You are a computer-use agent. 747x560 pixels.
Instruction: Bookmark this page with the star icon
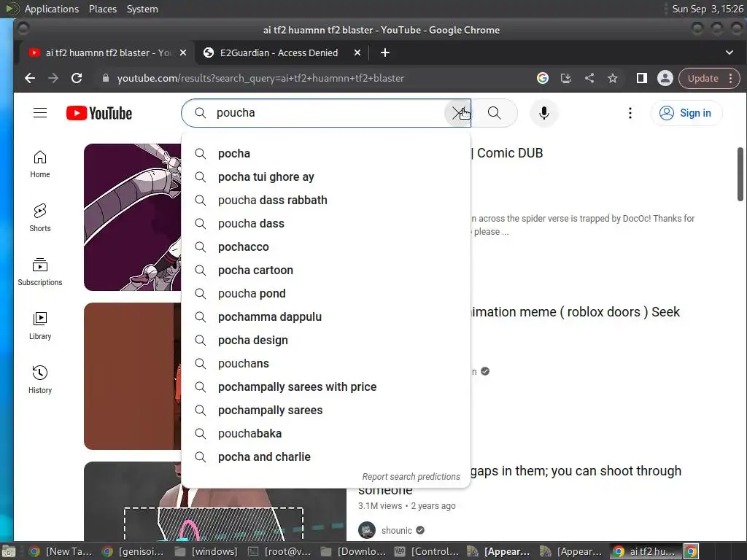point(613,78)
